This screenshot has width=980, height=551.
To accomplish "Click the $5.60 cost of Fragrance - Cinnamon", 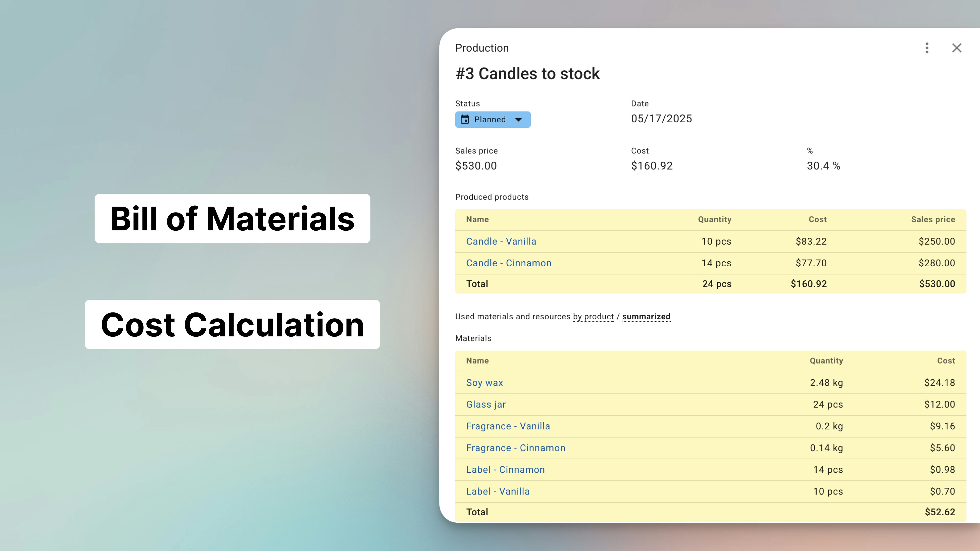I will [942, 448].
